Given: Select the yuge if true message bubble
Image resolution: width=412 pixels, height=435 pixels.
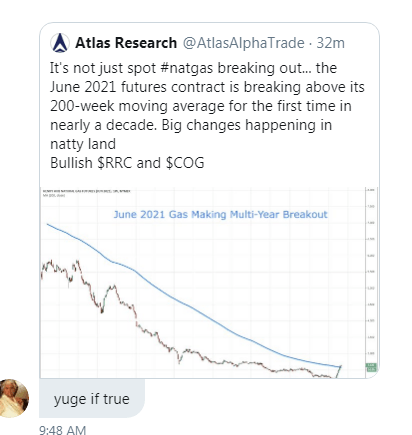Looking at the screenshot, I should 92,398.
